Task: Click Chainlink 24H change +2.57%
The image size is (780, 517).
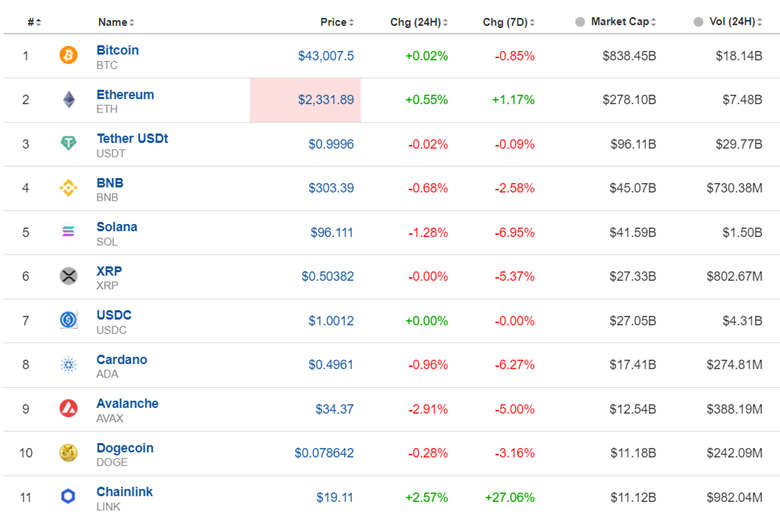Action: click(426, 497)
